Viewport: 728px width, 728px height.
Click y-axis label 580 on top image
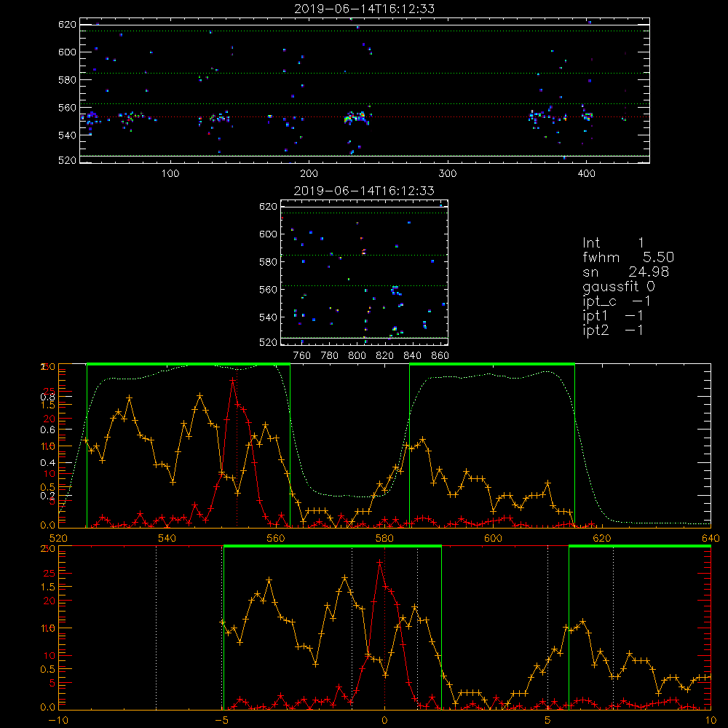pyautogui.click(x=67, y=80)
